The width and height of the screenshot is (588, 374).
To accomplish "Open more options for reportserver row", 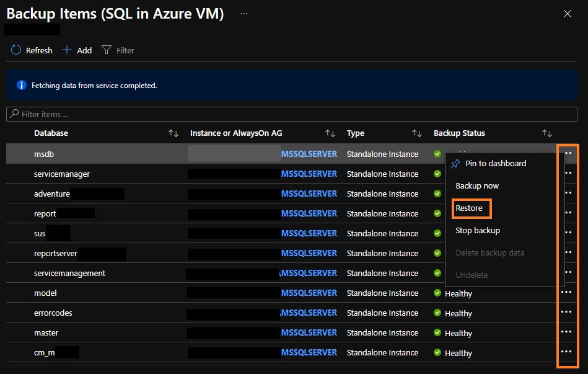I will point(568,252).
